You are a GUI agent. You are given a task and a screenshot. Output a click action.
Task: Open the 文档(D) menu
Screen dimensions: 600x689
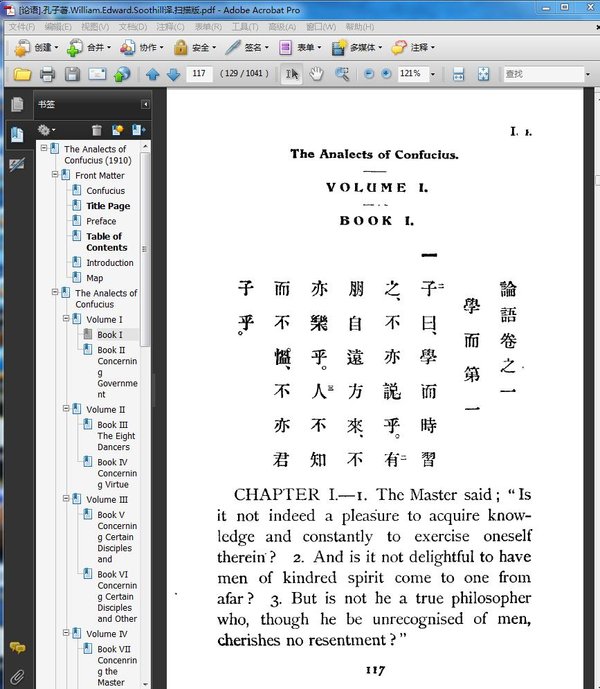(133, 27)
